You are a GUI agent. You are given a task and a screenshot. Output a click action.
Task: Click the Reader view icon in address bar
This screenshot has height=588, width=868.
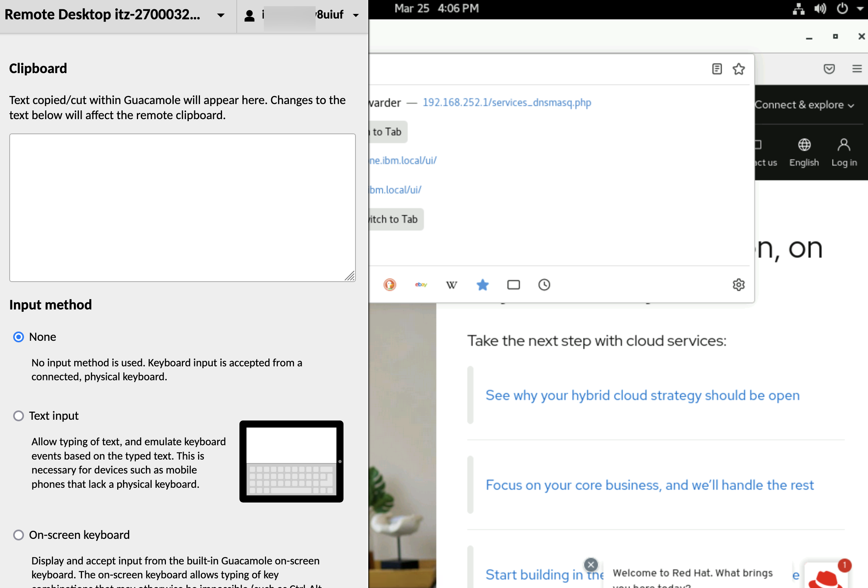click(x=717, y=69)
